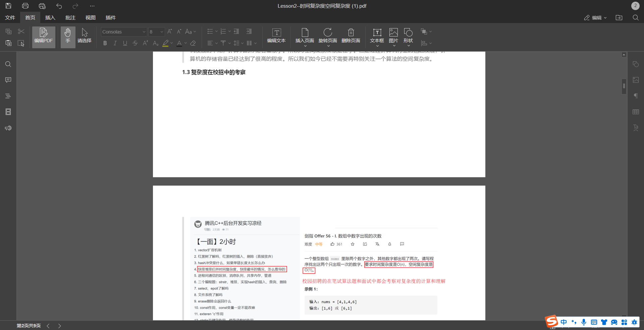This screenshot has height=330, width=644.
Task: Open the Aa change case dropdown
Action: [x=191, y=31]
